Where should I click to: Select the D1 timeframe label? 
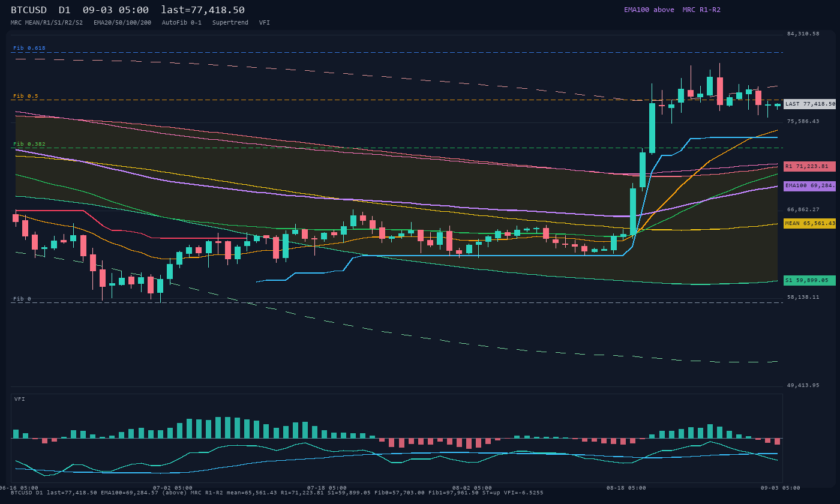pyautogui.click(x=65, y=10)
